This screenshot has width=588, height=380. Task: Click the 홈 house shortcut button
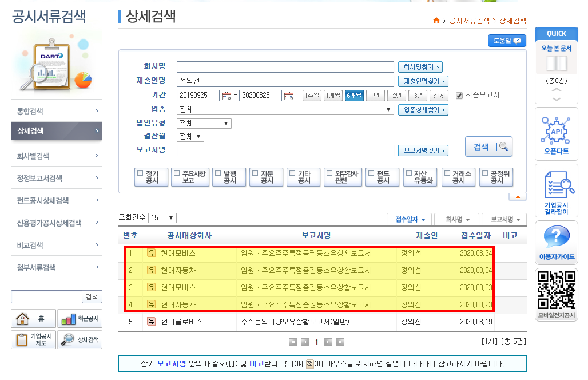(33, 319)
